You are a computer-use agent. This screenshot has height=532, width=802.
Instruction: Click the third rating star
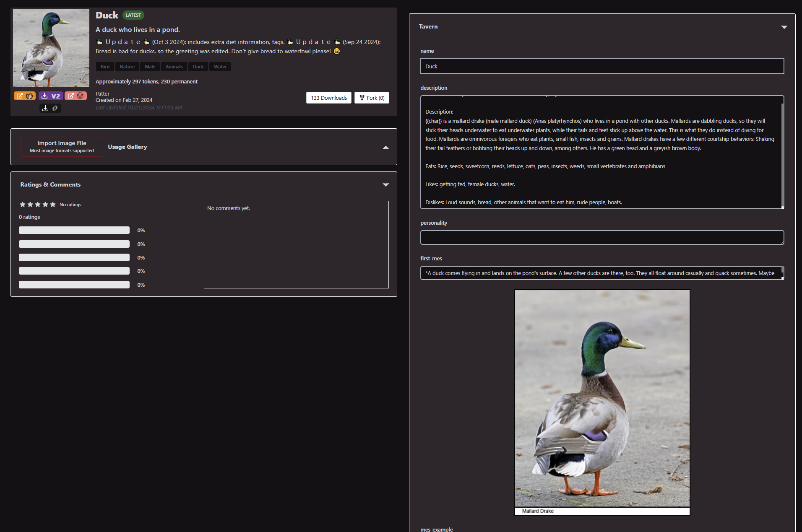point(38,205)
